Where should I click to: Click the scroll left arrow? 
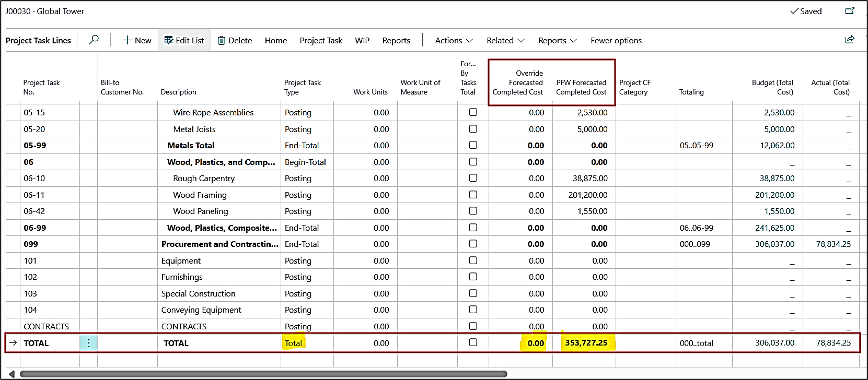pyautogui.click(x=11, y=374)
